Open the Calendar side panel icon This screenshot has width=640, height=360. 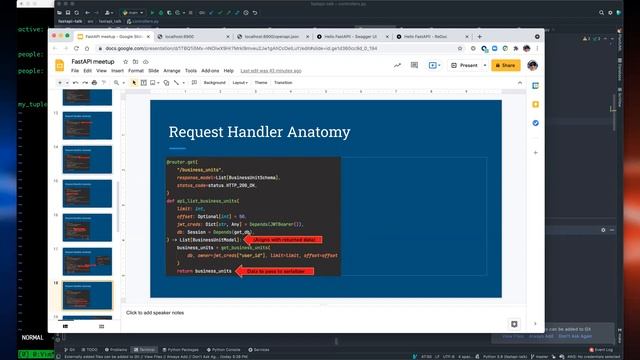536,86
